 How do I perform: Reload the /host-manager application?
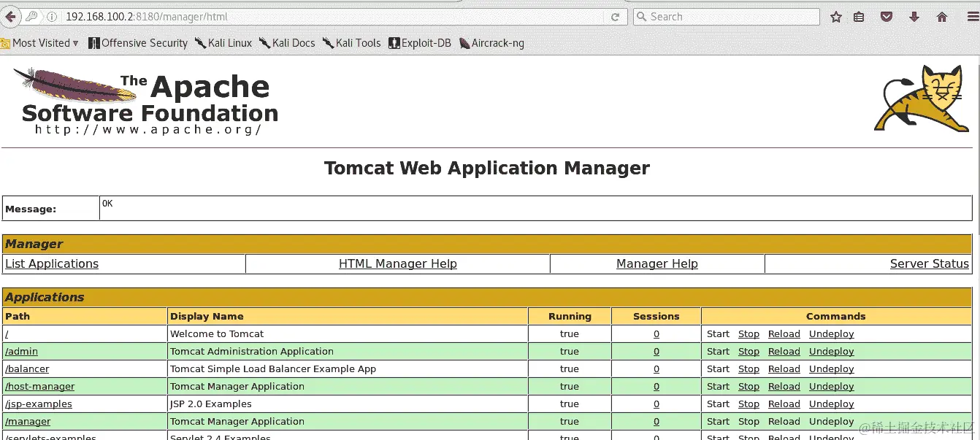[784, 387]
